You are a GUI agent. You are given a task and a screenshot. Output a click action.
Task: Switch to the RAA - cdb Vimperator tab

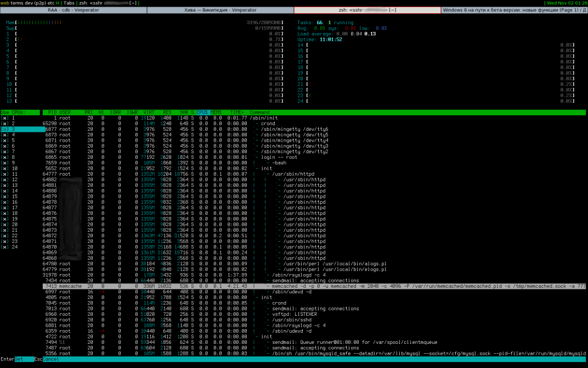point(73,10)
